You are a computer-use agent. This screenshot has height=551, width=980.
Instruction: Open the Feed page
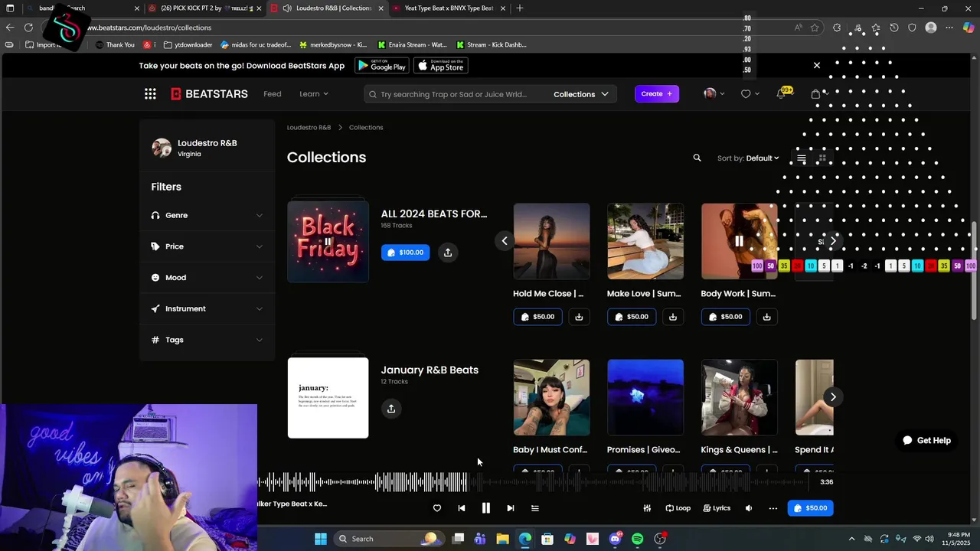click(x=273, y=94)
